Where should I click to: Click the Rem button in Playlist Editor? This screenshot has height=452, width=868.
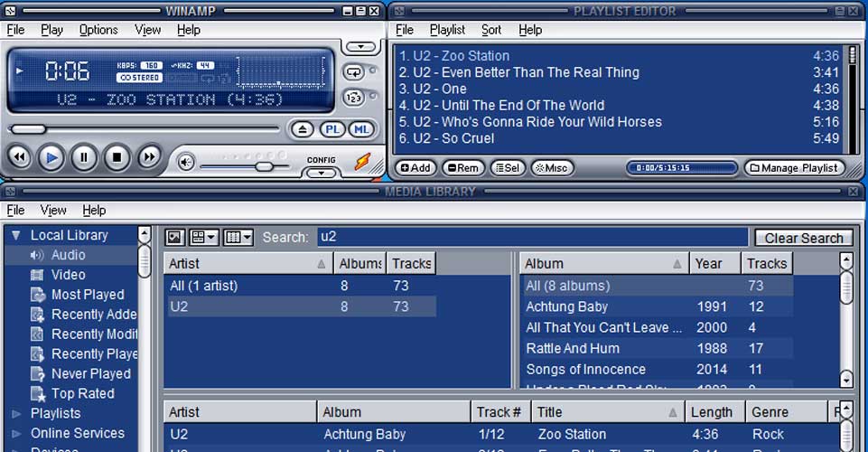coord(462,168)
